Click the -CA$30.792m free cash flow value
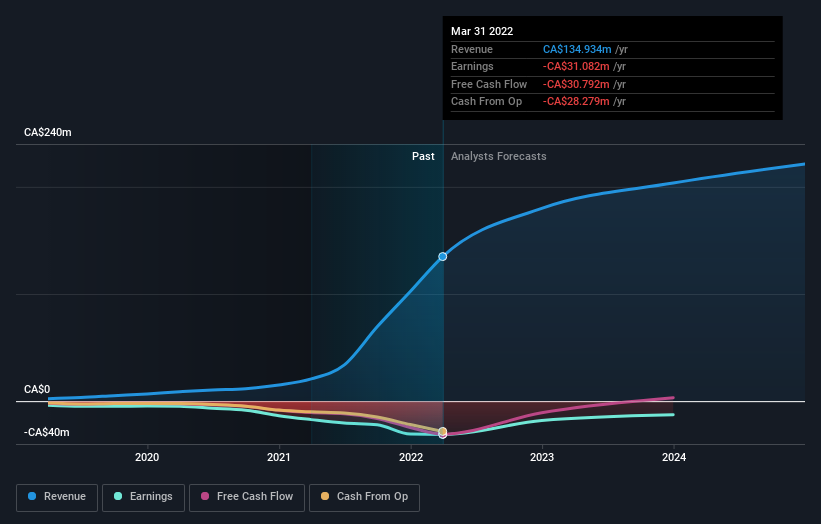The height and width of the screenshot is (524, 821). 576,84
